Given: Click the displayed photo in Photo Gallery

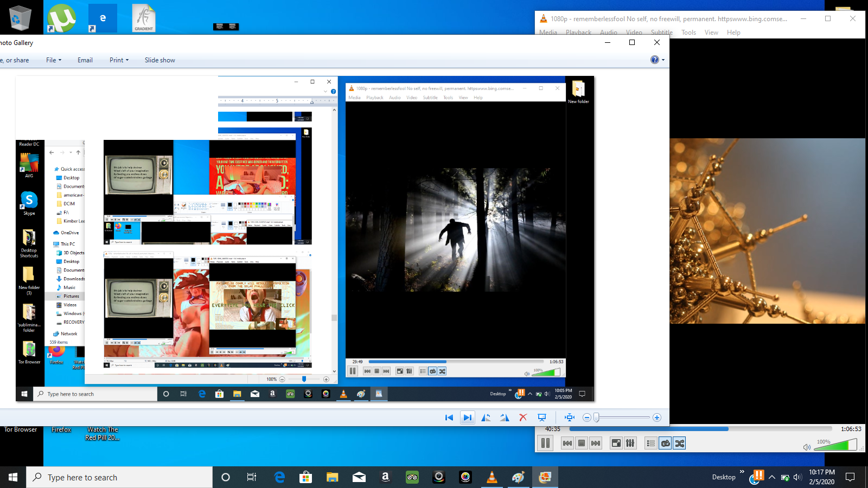Looking at the screenshot, I should pyautogui.click(x=305, y=239).
